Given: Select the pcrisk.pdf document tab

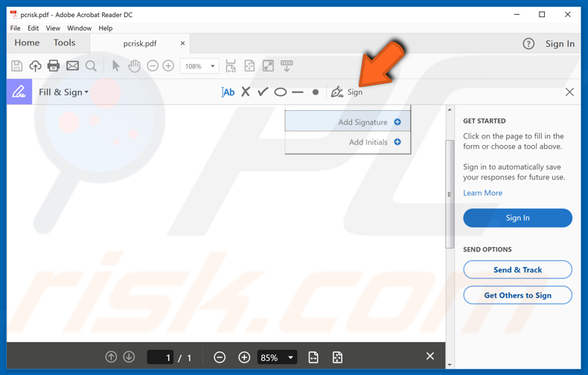Looking at the screenshot, I should (x=140, y=43).
